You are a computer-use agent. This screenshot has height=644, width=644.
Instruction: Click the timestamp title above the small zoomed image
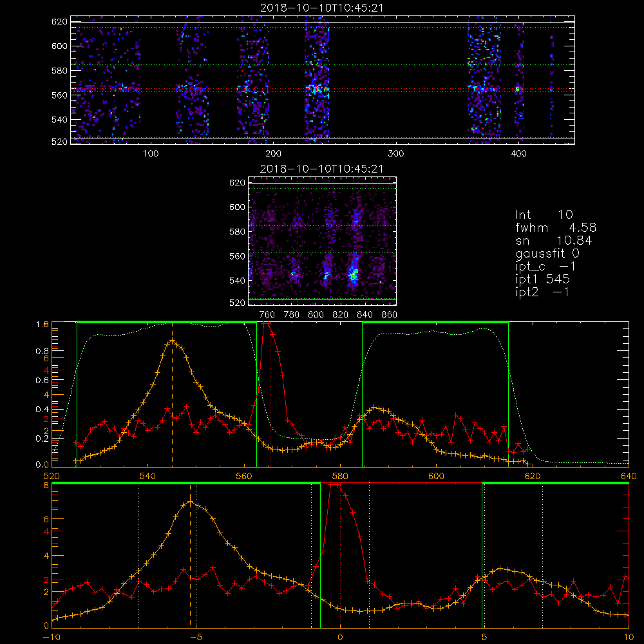(x=322, y=169)
